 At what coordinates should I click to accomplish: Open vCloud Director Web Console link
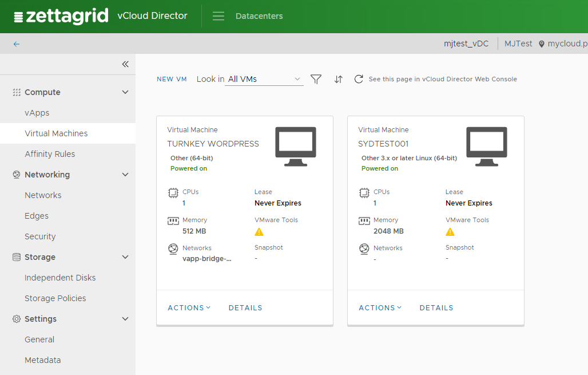443,79
